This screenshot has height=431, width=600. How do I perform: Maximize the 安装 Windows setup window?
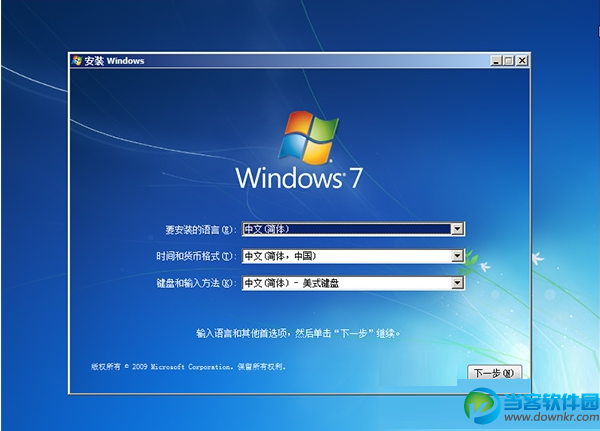[x=509, y=60]
